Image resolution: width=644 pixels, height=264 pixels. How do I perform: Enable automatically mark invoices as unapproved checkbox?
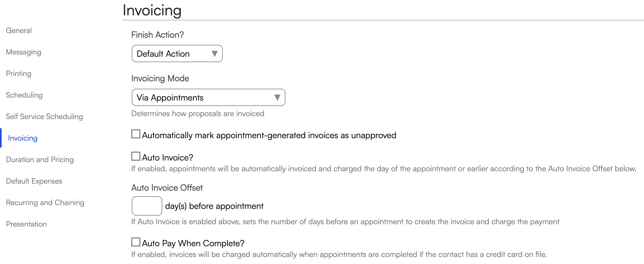136,134
